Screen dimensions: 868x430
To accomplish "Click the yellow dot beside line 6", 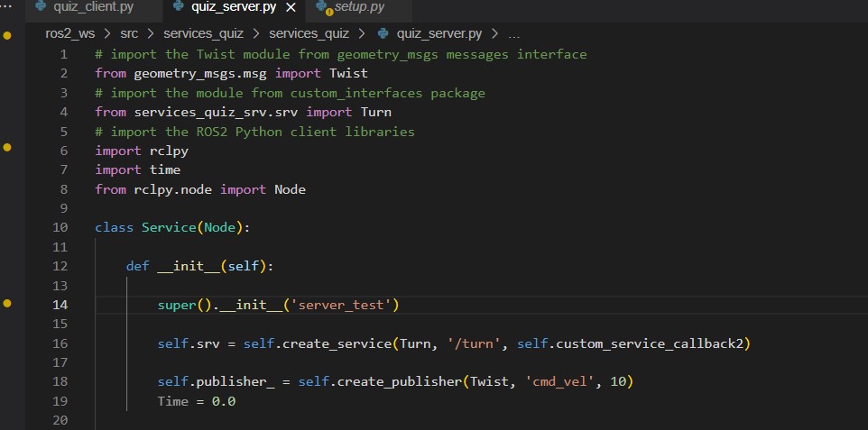I will pos(7,147).
